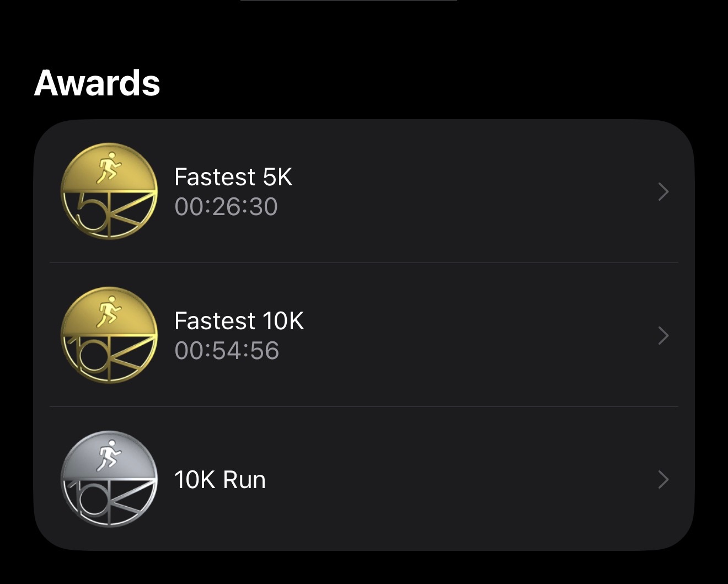
Task: Select the Fastest 5K award title
Action: point(233,177)
